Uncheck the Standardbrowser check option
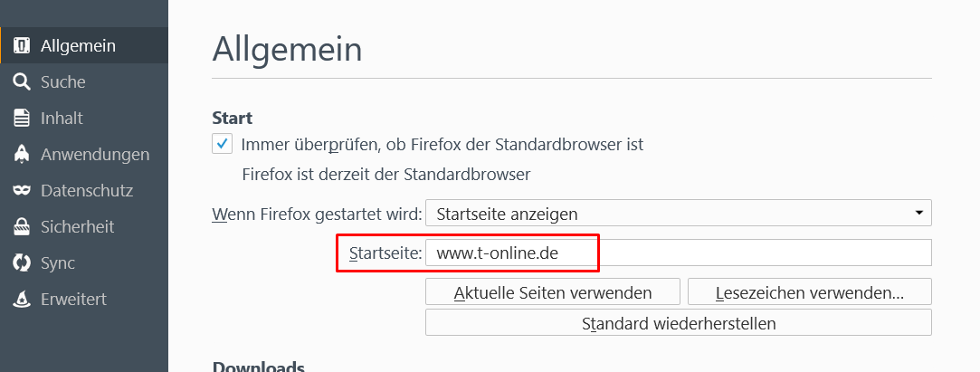The image size is (980, 372). (x=222, y=144)
